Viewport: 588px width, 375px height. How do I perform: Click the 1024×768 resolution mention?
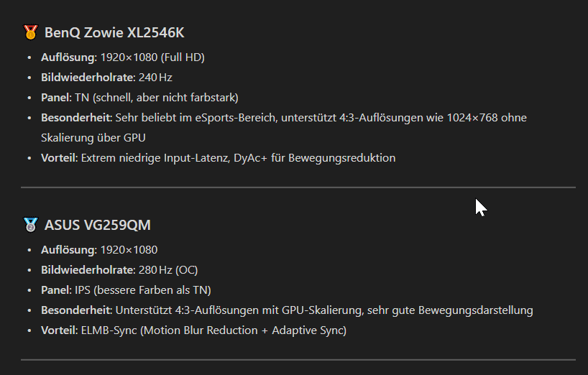472,118
